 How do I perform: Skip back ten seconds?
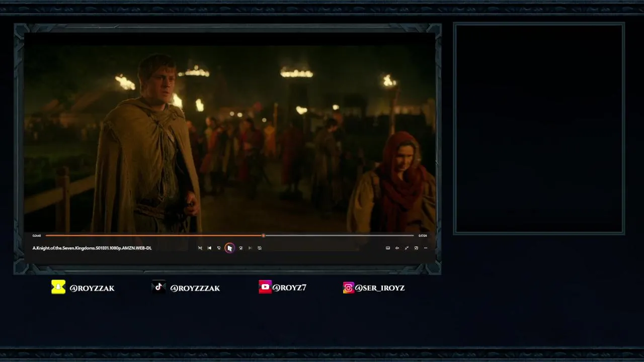(219, 248)
